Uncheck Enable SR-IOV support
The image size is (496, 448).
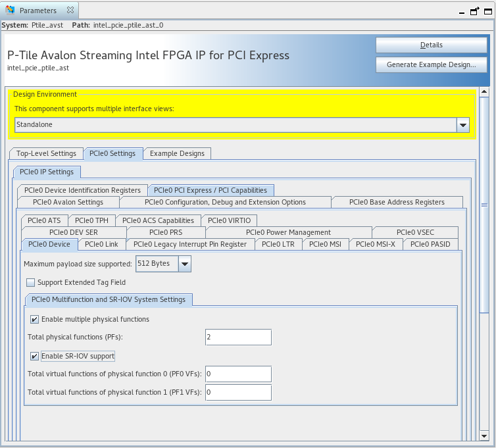[34, 357]
